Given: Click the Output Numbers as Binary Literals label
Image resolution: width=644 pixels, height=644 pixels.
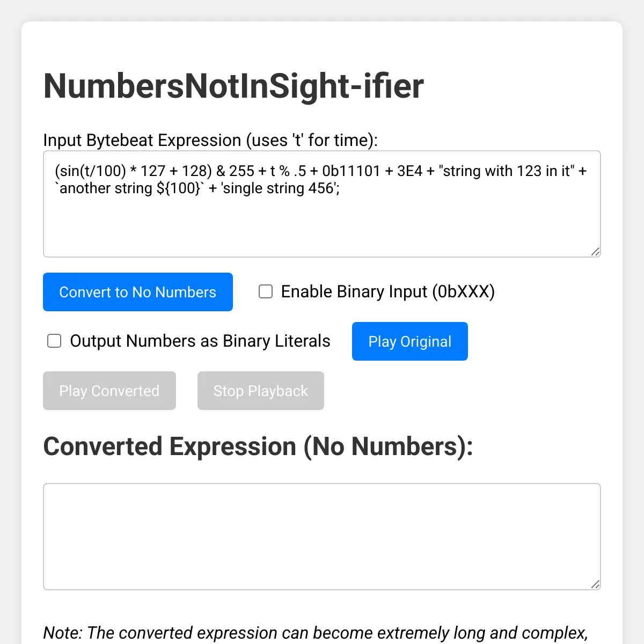Looking at the screenshot, I should pyautogui.click(x=200, y=341).
